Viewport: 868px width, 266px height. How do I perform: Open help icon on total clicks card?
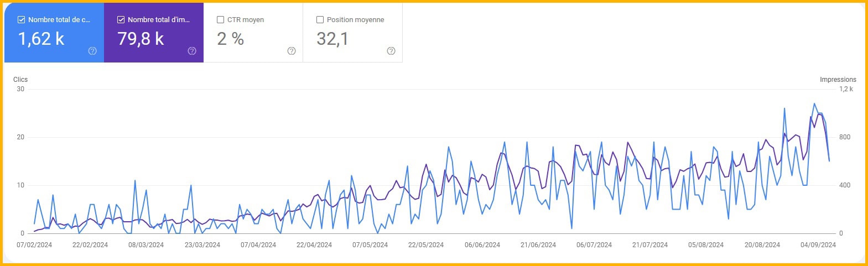[92, 51]
